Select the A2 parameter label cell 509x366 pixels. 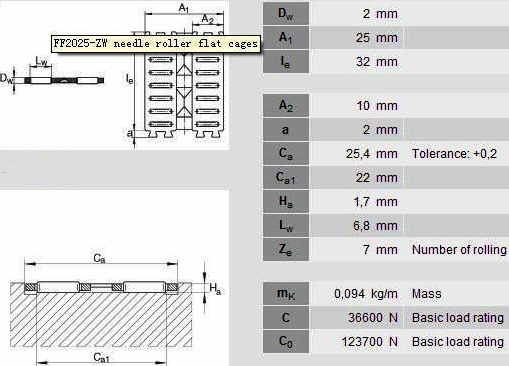tap(286, 106)
